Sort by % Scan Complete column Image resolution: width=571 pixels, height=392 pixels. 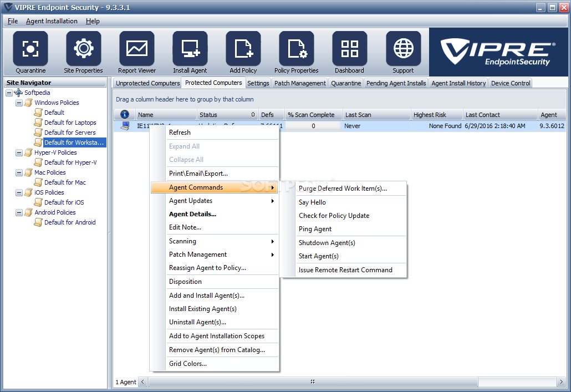click(314, 115)
